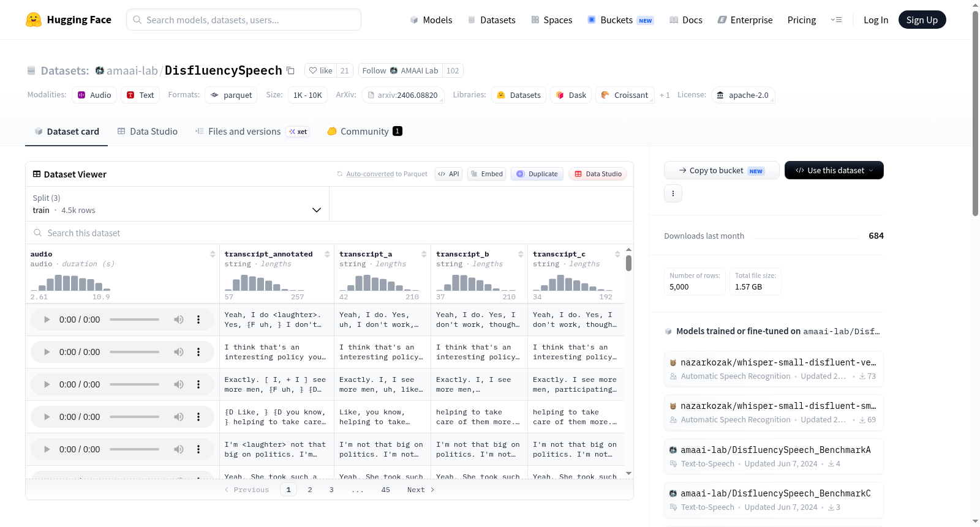
Task: Click the API button
Action: click(448, 174)
